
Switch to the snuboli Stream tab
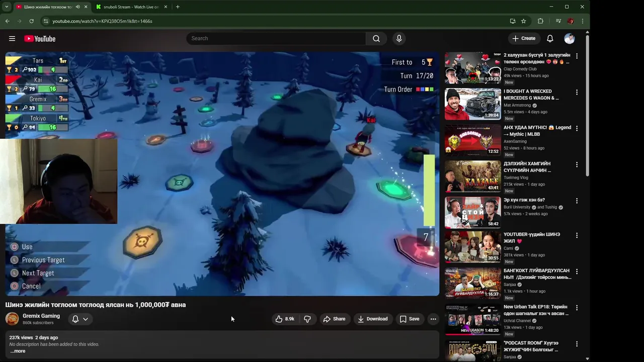(x=131, y=7)
